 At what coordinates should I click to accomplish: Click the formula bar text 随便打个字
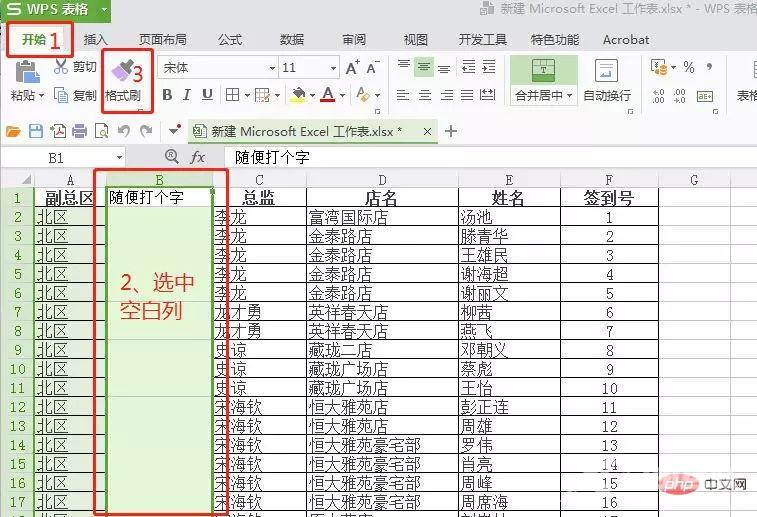tap(274, 158)
